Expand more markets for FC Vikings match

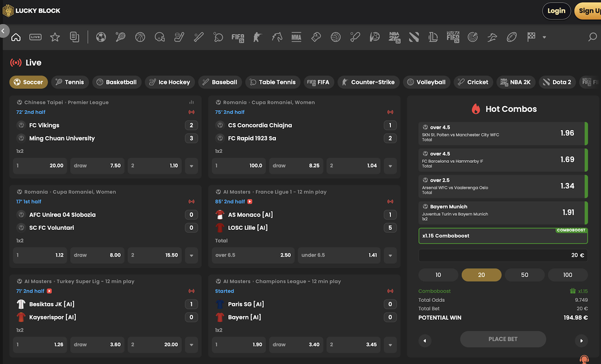(191, 166)
